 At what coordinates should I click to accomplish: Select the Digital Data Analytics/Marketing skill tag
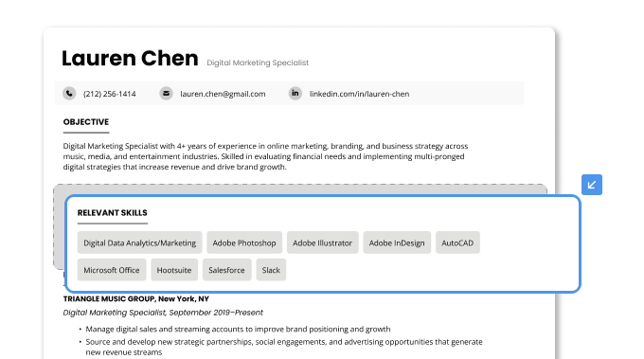[x=139, y=242]
